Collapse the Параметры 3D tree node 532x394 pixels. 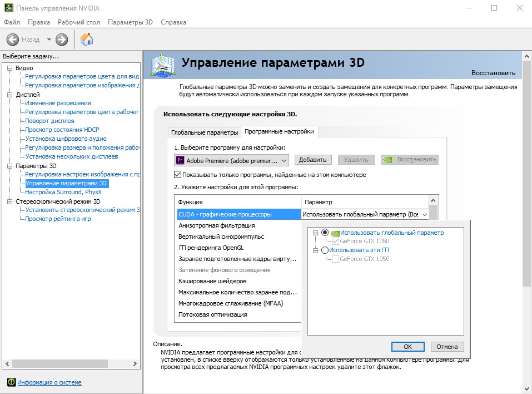tap(9, 166)
